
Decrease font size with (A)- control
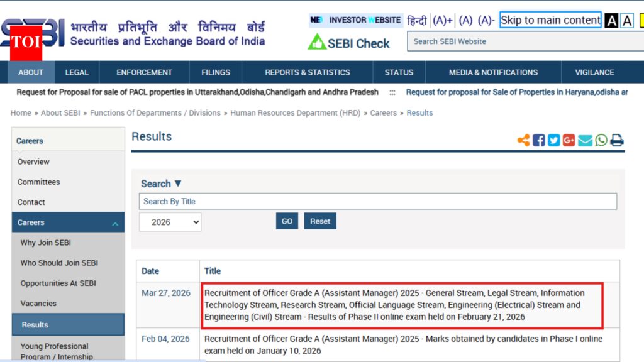tap(485, 19)
